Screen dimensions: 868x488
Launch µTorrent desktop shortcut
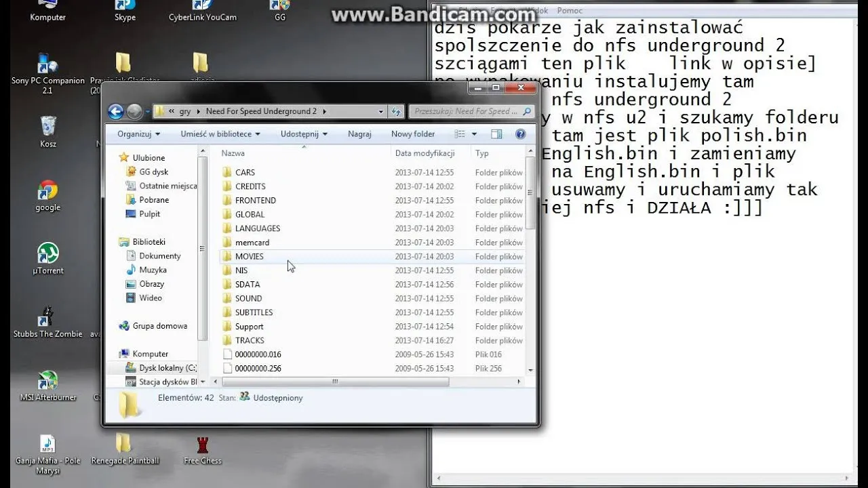click(x=47, y=259)
